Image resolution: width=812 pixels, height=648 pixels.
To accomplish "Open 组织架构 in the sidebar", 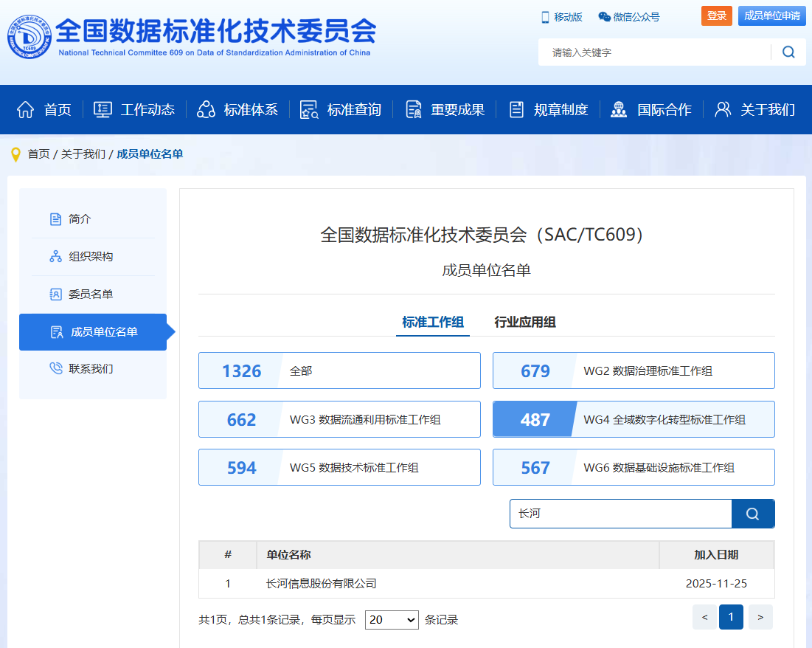I will [x=90, y=257].
